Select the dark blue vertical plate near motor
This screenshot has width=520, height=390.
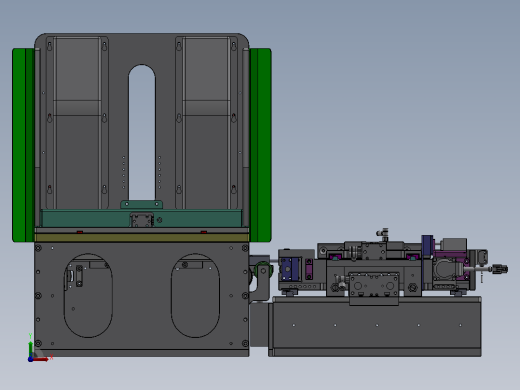427,262
